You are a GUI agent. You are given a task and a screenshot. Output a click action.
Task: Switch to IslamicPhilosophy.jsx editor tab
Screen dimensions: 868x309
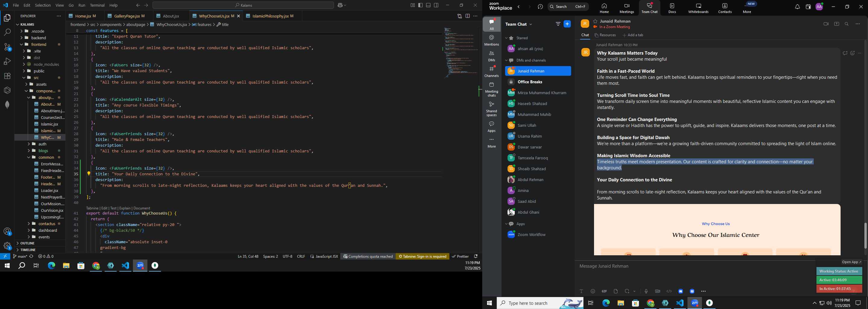tap(271, 16)
